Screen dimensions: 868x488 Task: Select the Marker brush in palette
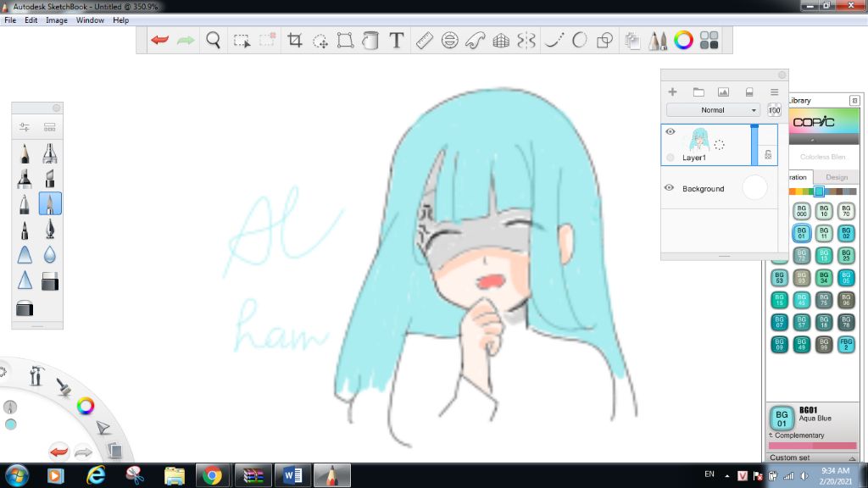tap(25, 179)
